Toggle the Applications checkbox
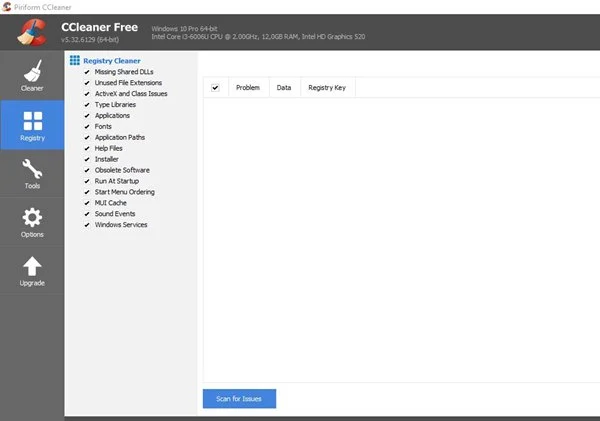This screenshot has height=421, width=600. (87, 116)
